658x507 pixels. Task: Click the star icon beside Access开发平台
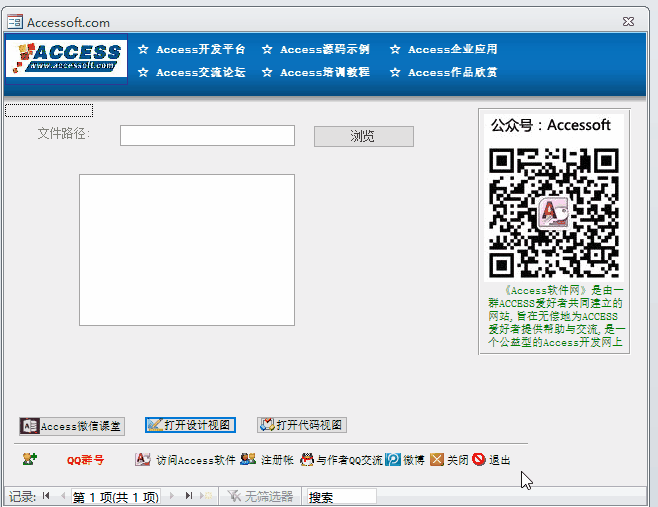pyautogui.click(x=143, y=50)
